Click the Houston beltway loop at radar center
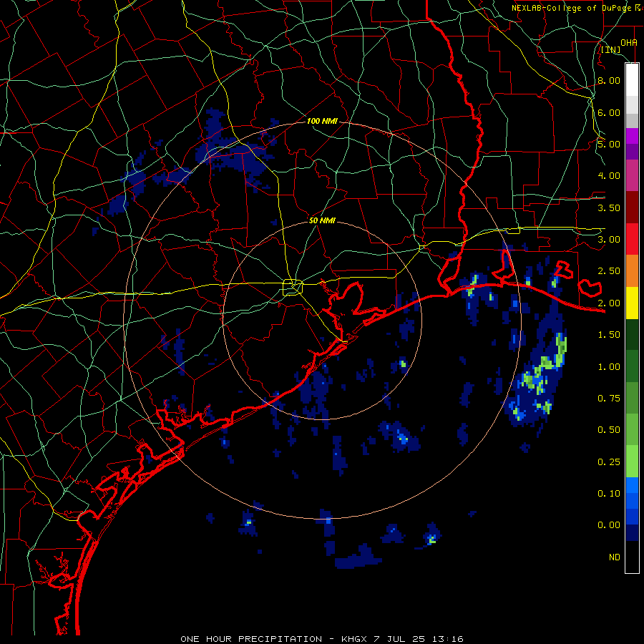This screenshot has width=644, height=644. click(293, 288)
